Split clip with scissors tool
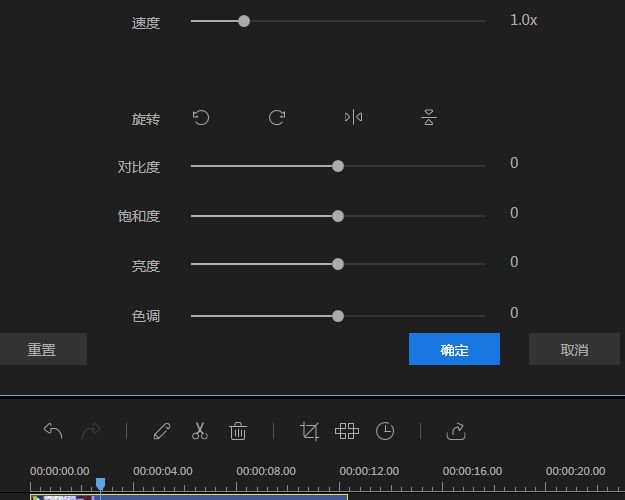Image resolution: width=625 pixels, height=500 pixels. point(200,431)
